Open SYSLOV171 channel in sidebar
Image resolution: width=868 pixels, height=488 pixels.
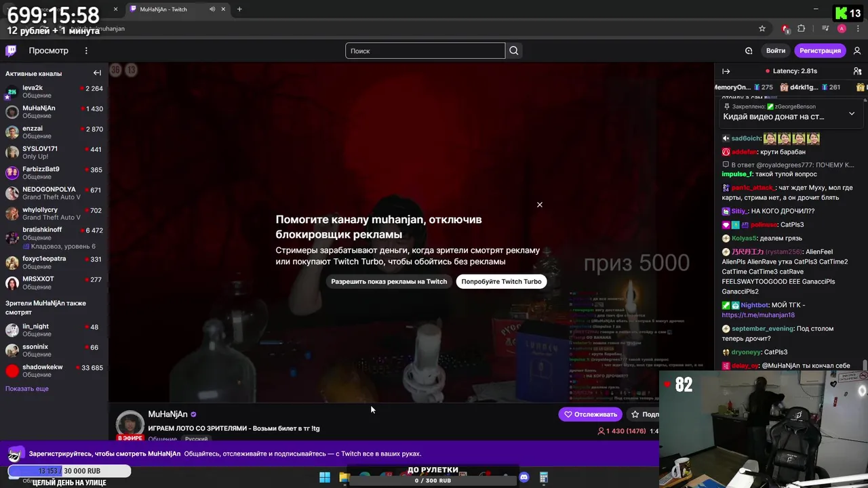(54, 152)
